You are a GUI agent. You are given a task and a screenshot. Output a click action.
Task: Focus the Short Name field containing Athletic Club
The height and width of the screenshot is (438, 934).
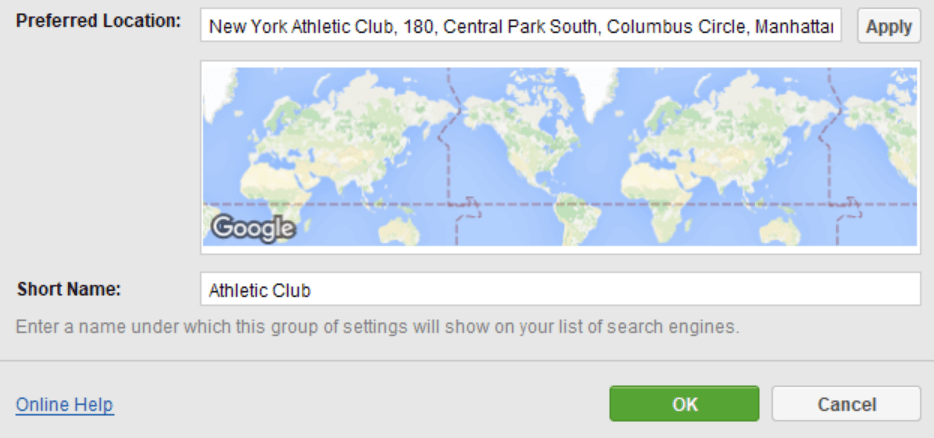click(561, 289)
